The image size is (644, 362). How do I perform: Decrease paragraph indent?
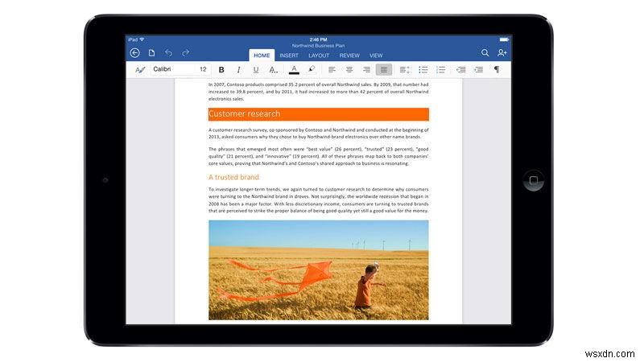pos(460,70)
